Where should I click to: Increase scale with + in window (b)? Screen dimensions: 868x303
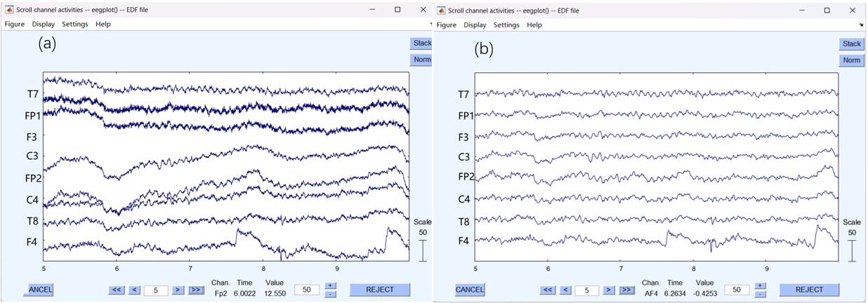coord(761,286)
